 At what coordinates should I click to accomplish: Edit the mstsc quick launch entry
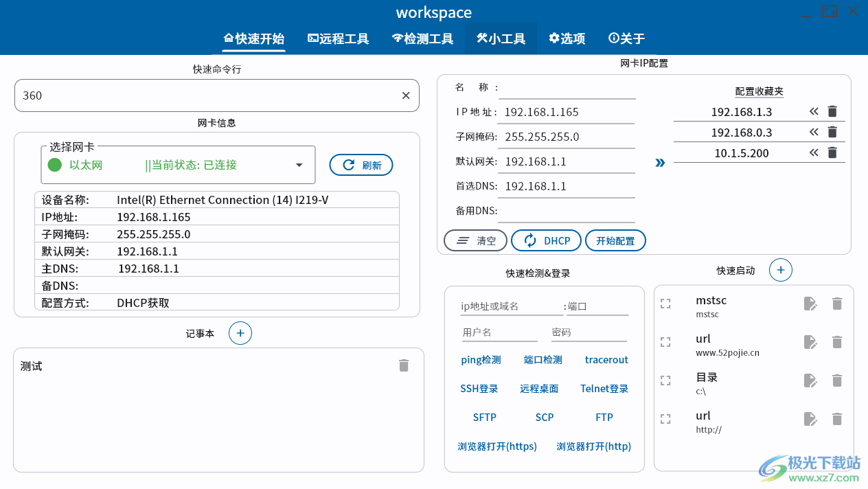[x=810, y=304]
